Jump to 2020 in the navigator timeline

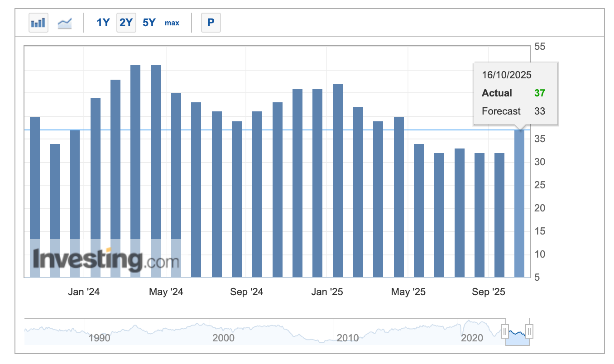click(472, 338)
